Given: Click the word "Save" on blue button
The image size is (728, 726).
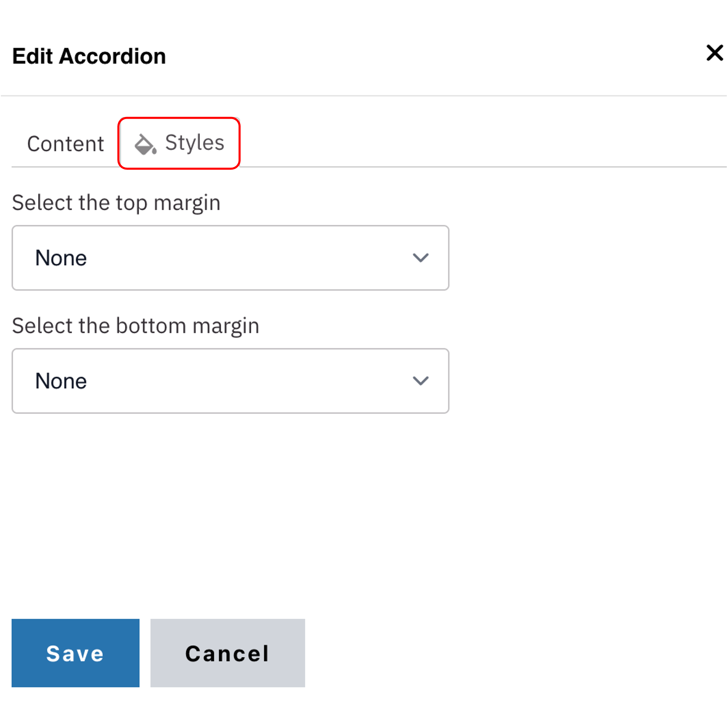Looking at the screenshot, I should pyautogui.click(x=75, y=654).
